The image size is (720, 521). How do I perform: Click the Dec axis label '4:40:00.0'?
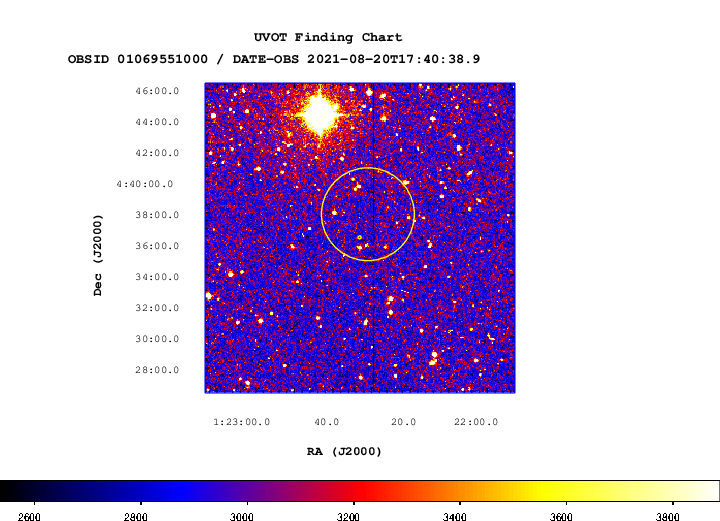pyautogui.click(x=145, y=184)
